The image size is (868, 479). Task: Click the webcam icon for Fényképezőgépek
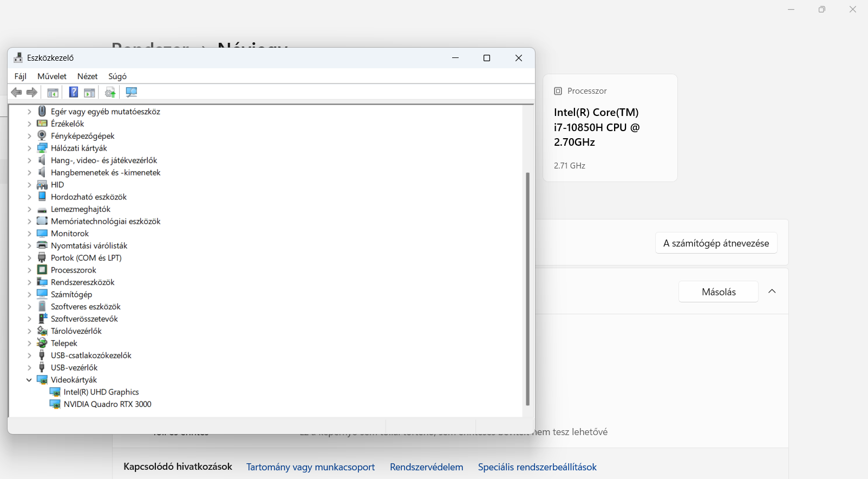(42, 135)
